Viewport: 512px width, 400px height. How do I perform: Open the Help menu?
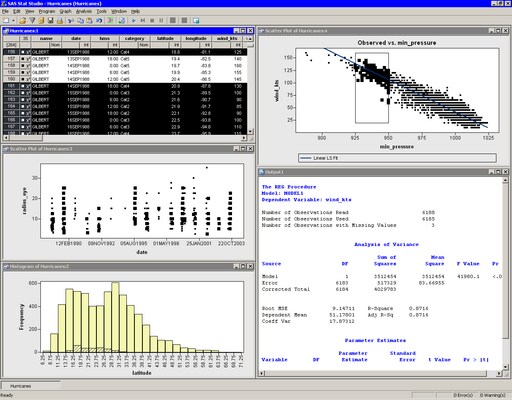(135, 11)
